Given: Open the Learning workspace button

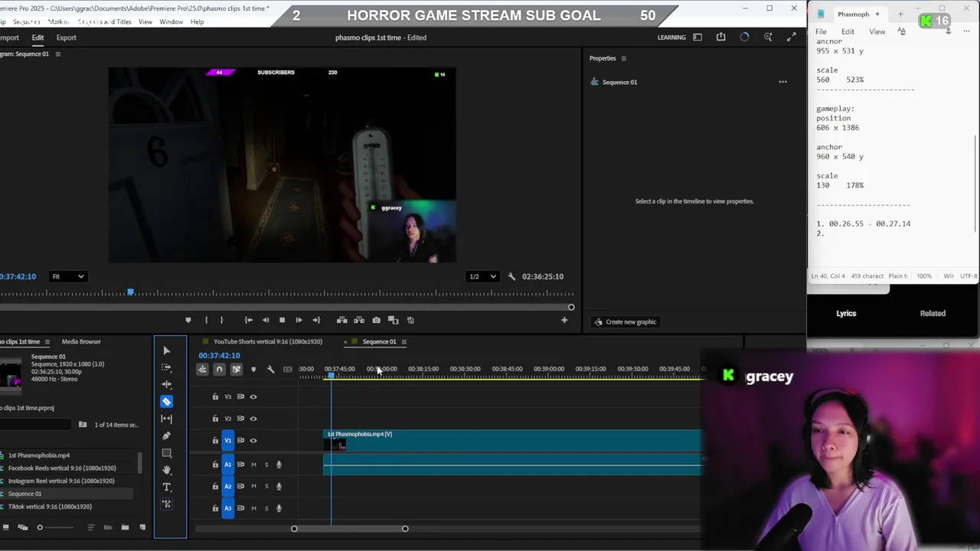Looking at the screenshot, I should pos(671,37).
